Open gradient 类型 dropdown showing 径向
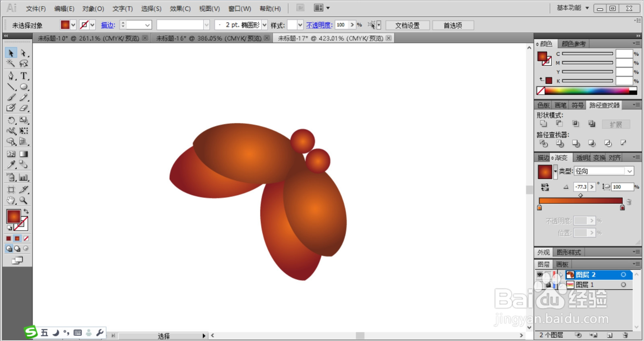This screenshot has height=341, width=644. pyautogui.click(x=604, y=171)
